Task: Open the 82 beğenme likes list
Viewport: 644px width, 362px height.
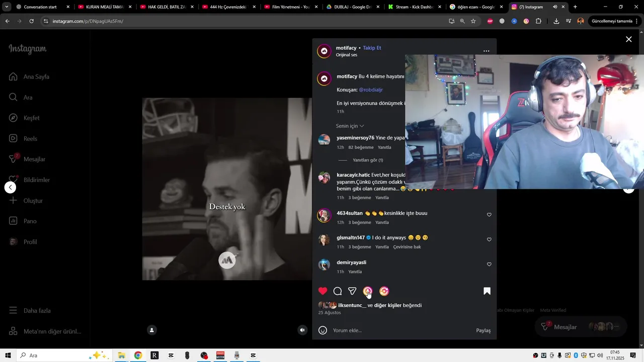Action: coord(361,147)
